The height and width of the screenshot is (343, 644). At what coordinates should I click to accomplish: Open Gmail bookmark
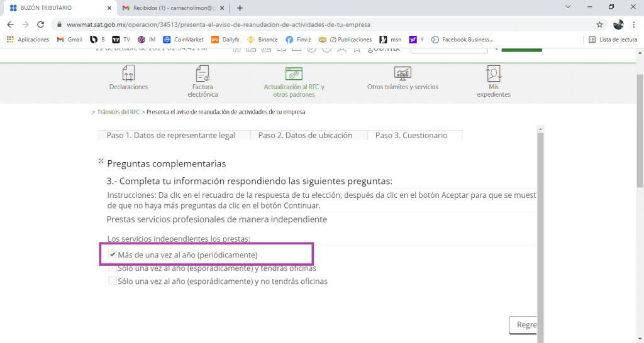[70, 40]
